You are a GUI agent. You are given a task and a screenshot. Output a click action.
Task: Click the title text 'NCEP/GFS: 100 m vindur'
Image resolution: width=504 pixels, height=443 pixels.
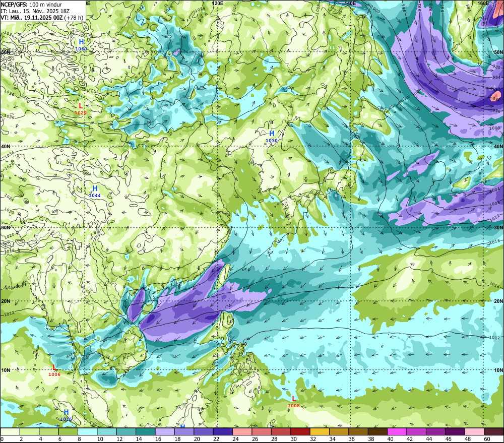[31, 5]
